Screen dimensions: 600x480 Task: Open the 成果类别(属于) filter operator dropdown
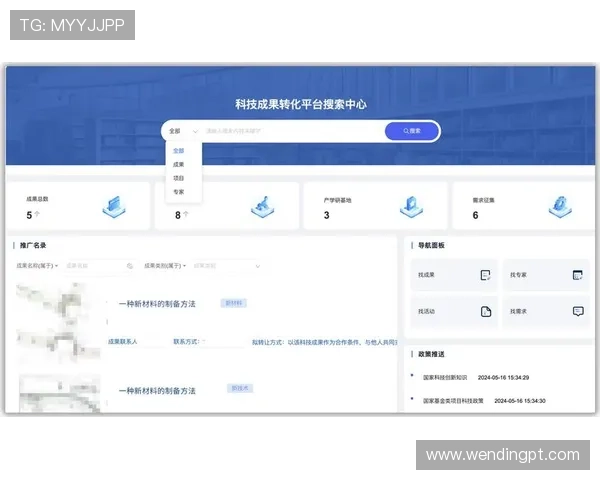pos(165,266)
